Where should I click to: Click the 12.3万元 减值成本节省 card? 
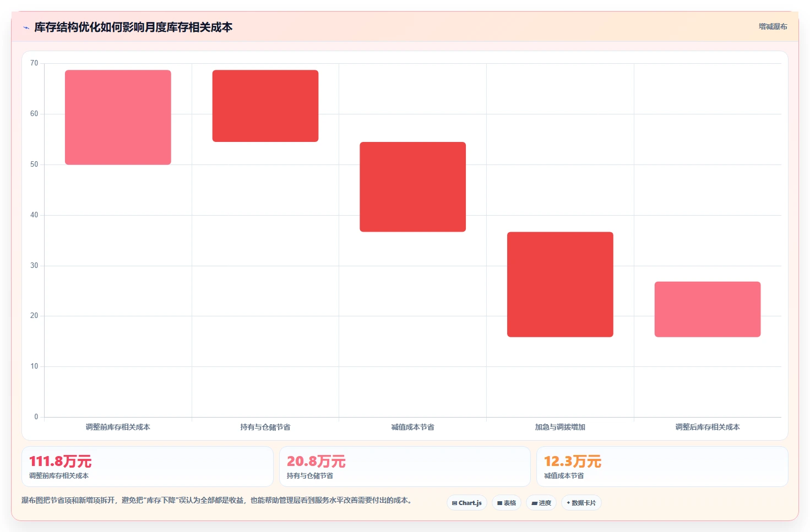click(662, 467)
